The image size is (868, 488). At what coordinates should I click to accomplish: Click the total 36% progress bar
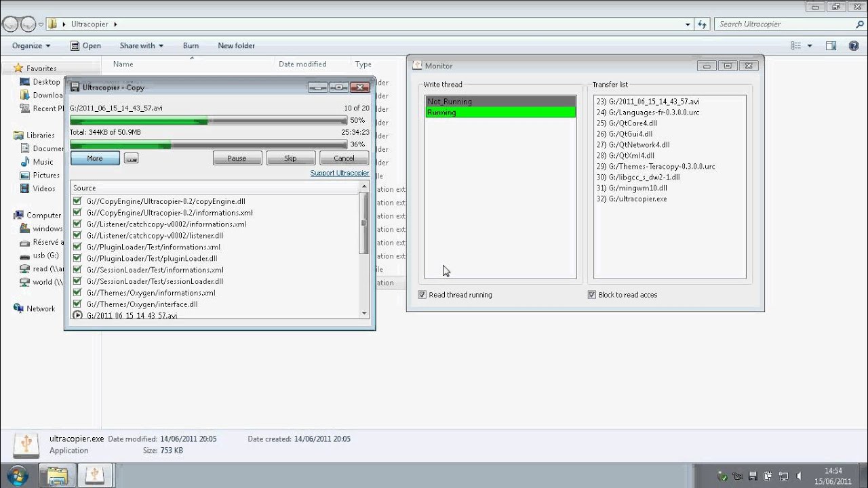pos(208,144)
